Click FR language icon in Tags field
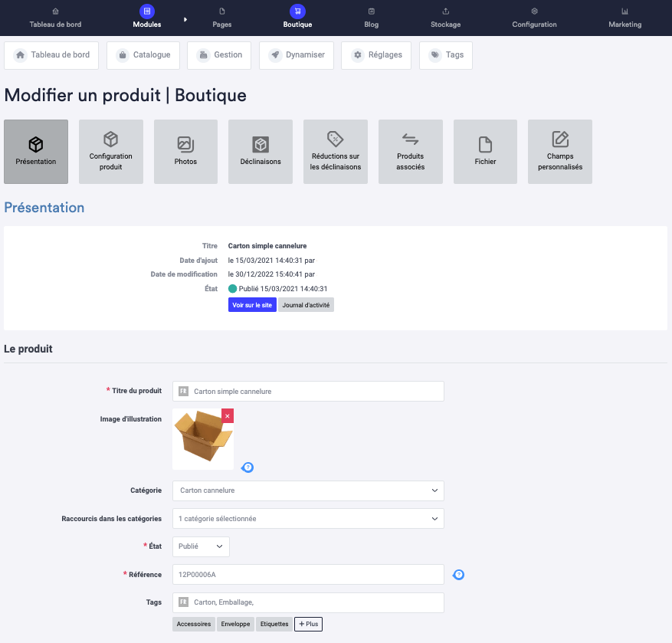 click(x=183, y=602)
